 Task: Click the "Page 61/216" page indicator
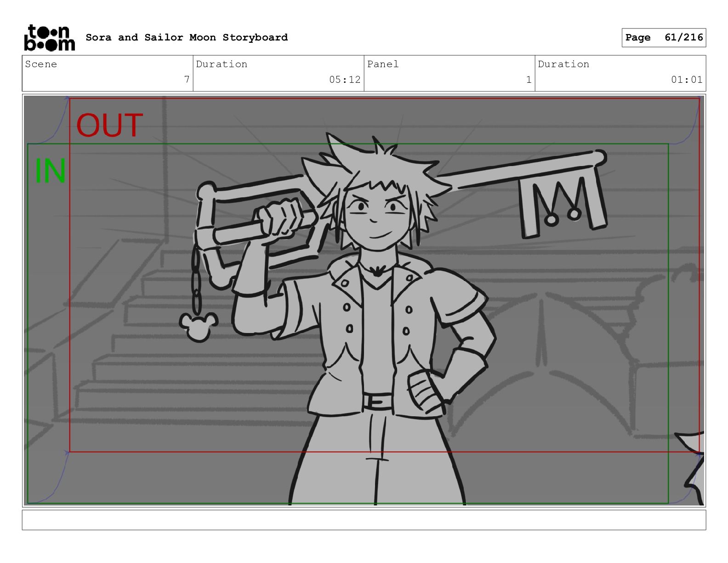[664, 37]
